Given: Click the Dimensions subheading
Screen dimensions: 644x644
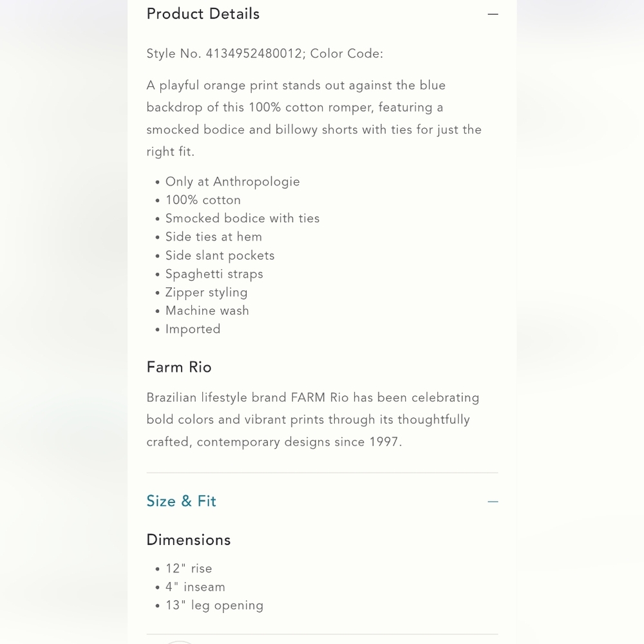Looking at the screenshot, I should point(188,540).
